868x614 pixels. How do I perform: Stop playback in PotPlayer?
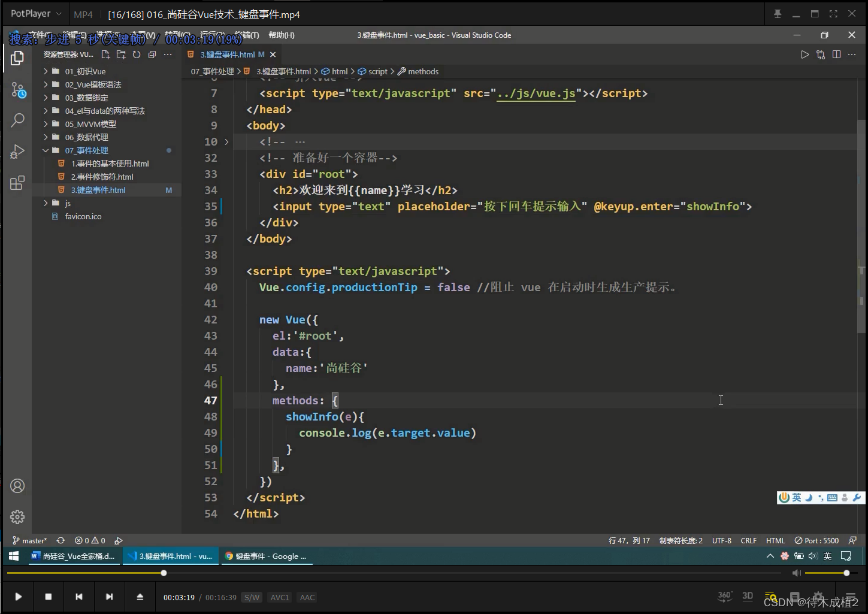pyautogui.click(x=49, y=597)
